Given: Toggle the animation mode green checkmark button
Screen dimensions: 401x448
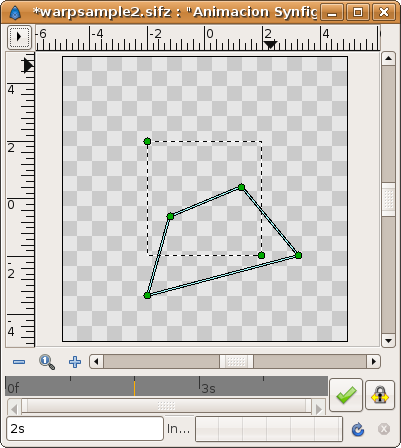Looking at the screenshot, I should (x=346, y=395).
